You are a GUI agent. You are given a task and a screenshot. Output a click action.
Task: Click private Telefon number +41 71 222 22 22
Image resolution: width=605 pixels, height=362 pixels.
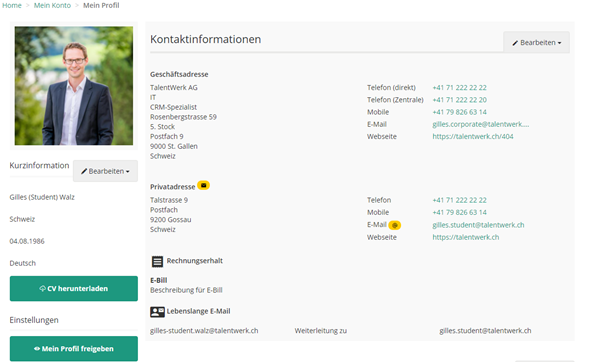click(x=459, y=200)
